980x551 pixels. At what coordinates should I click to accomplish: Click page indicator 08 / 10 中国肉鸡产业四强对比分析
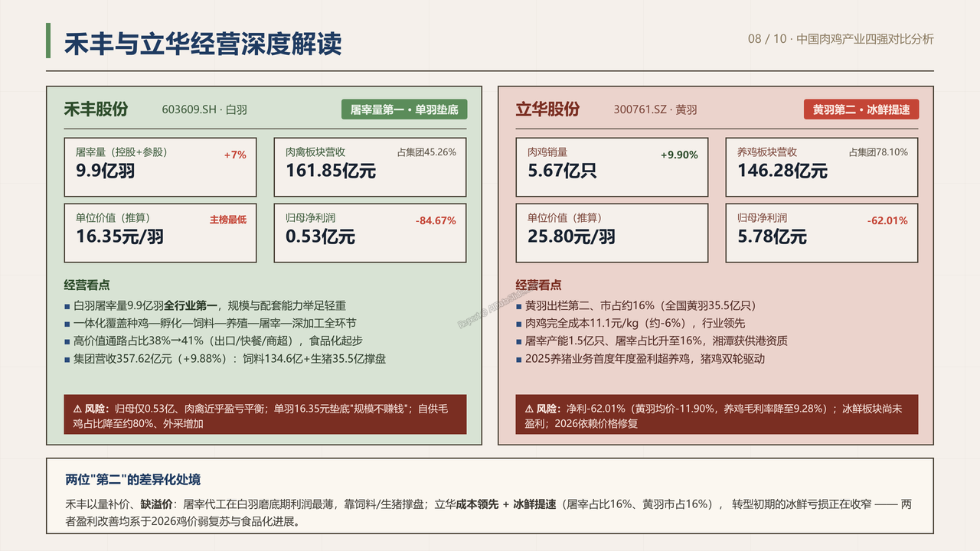tap(841, 39)
